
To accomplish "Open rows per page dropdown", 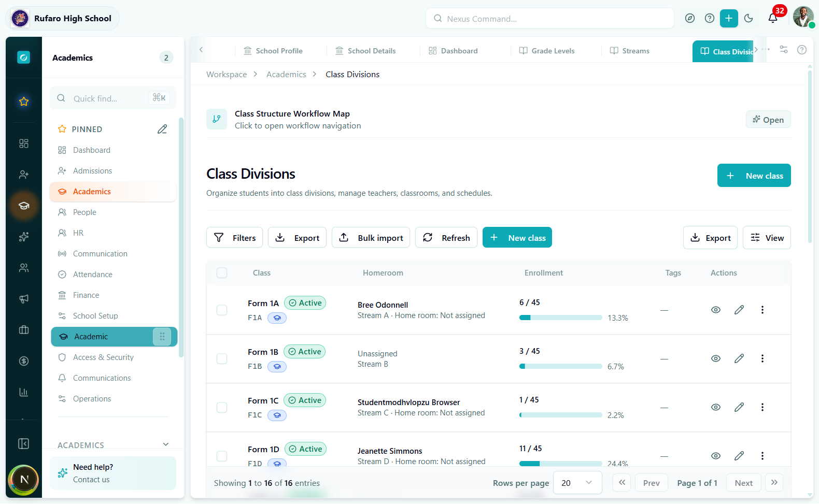I will (x=577, y=483).
